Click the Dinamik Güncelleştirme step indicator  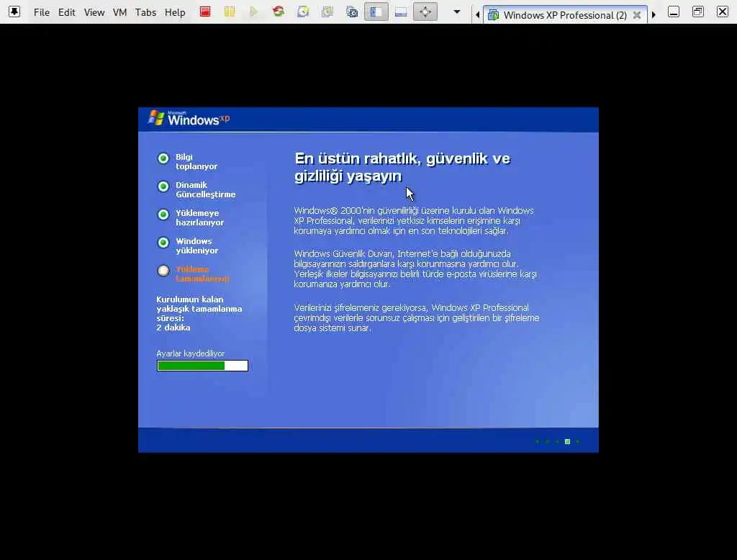163,186
